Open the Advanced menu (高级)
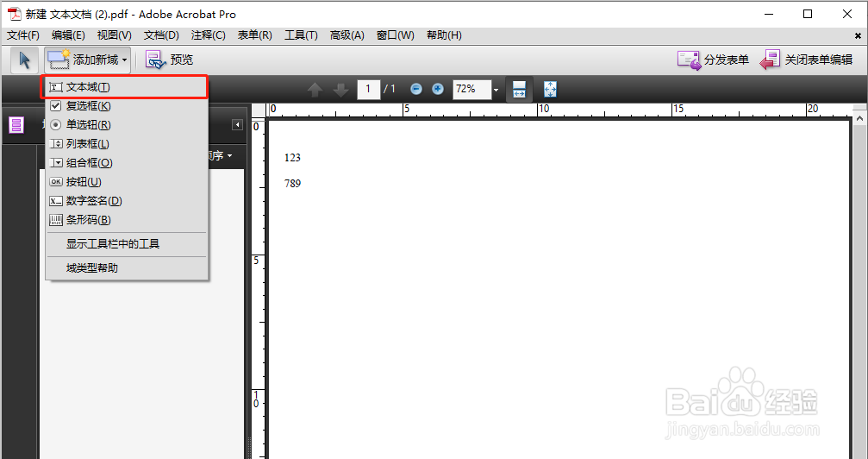868x459 pixels. tap(347, 35)
